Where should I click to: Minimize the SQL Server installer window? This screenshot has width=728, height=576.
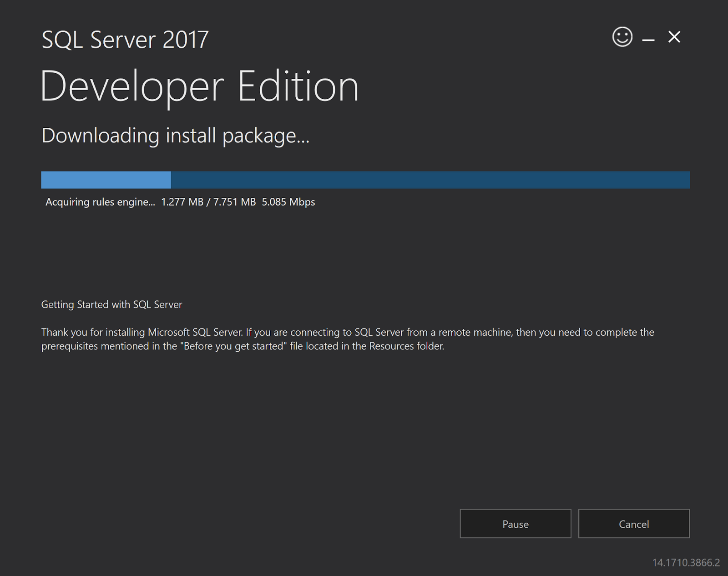tap(648, 38)
